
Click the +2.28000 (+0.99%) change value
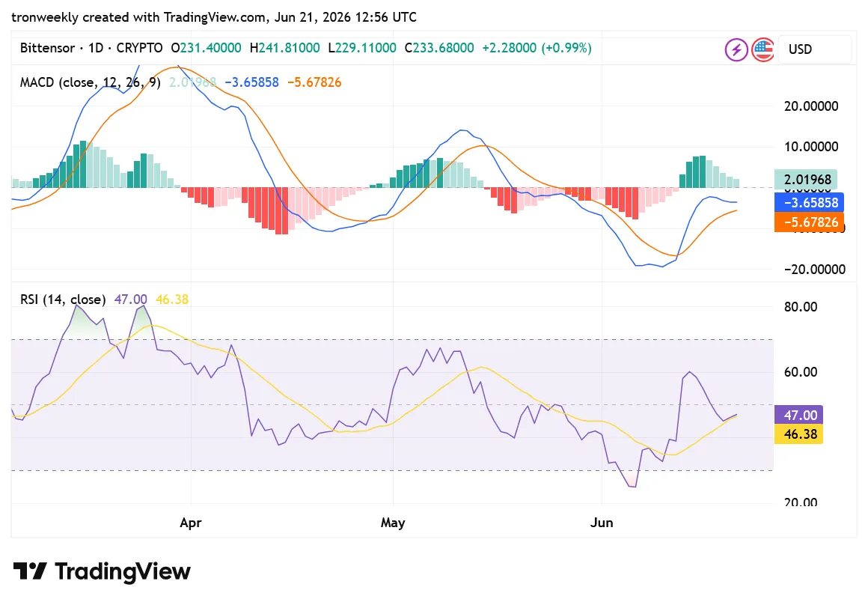pyautogui.click(x=537, y=48)
